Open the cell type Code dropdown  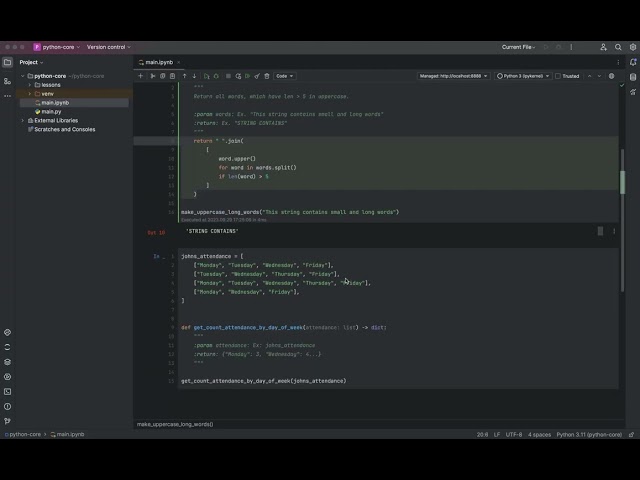click(x=284, y=76)
